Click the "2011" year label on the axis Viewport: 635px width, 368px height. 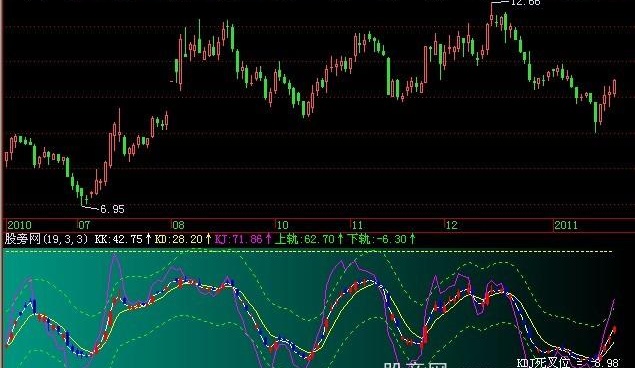click(x=566, y=225)
